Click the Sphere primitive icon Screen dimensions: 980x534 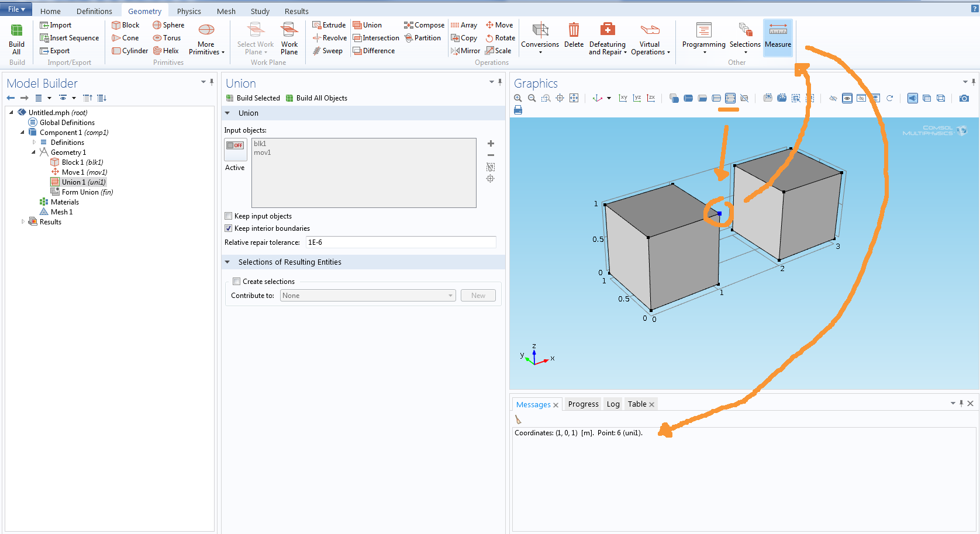157,25
